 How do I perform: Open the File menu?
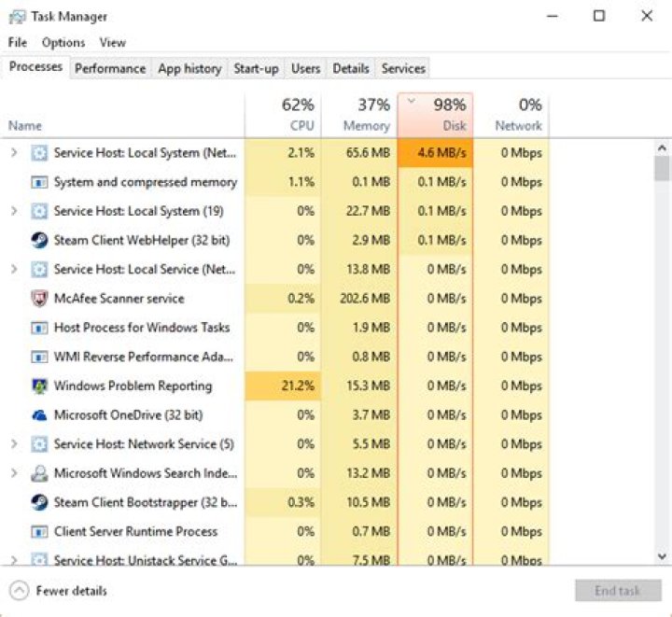18,42
